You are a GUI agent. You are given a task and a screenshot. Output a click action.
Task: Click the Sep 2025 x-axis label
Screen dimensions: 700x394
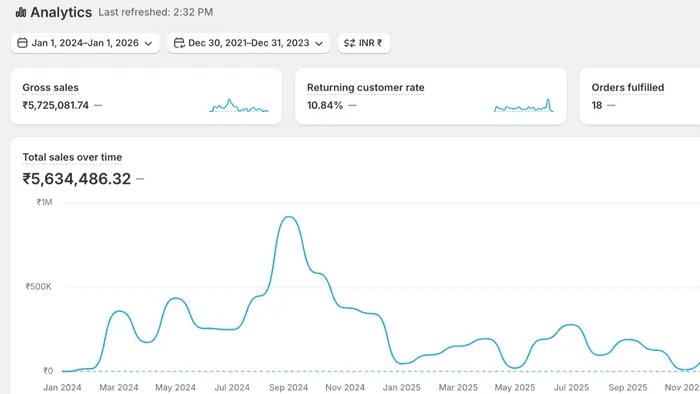tap(628, 387)
